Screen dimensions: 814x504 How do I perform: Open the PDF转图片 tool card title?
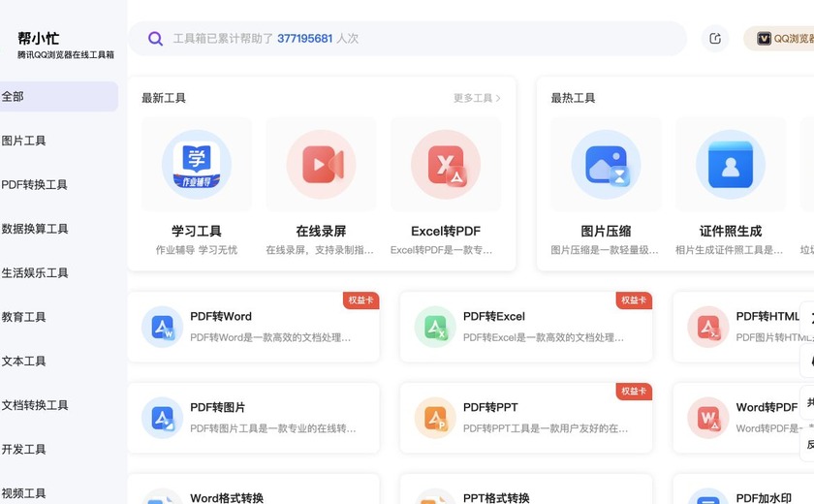click(217, 407)
